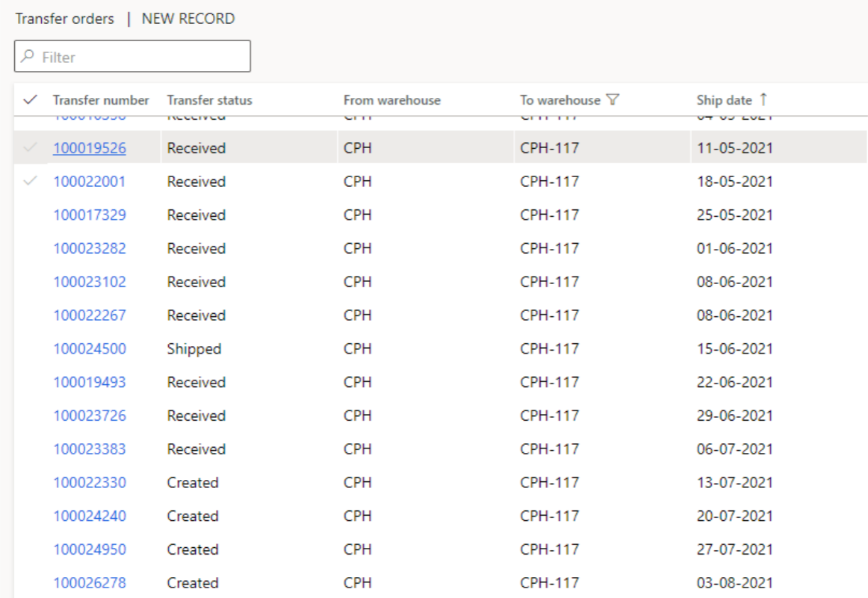This screenshot has width=868, height=598.
Task: Open transfer order 100017329
Action: coord(90,215)
